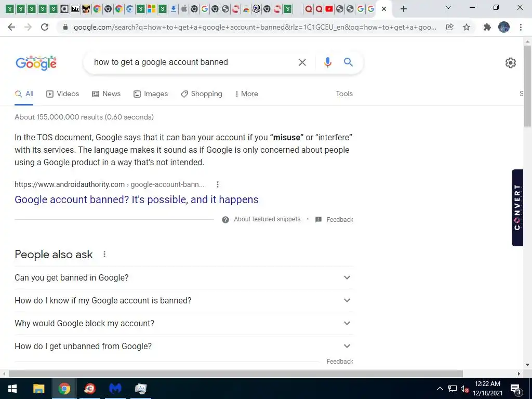This screenshot has height=399, width=532.
Task: Click the microphone voice search icon
Action: pos(327,62)
